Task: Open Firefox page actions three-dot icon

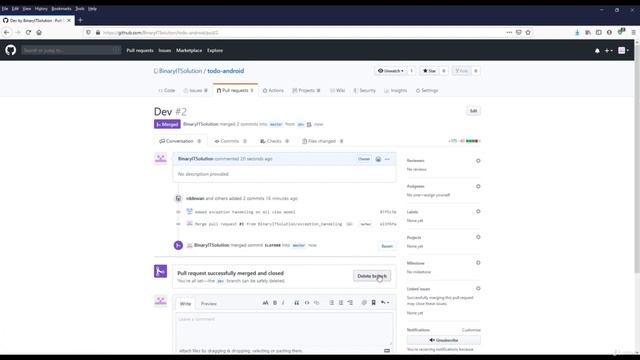Action: coord(509,32)
